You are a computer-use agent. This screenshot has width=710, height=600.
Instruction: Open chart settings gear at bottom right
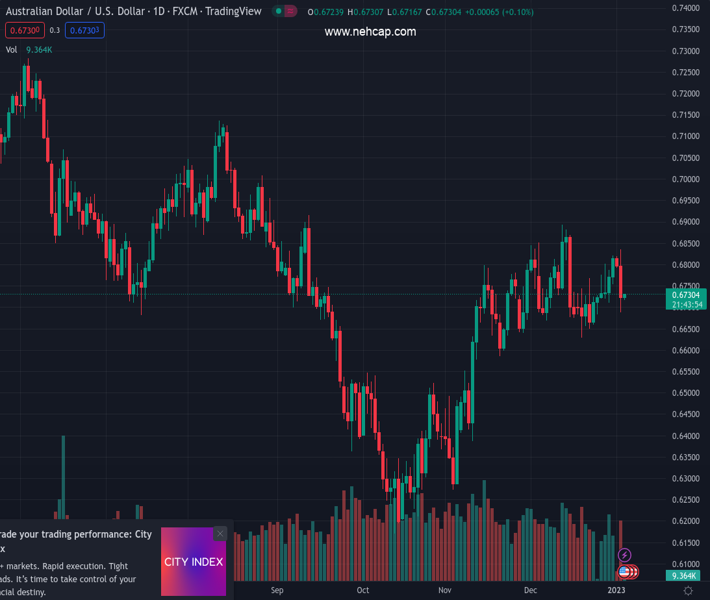pos(688,591)
